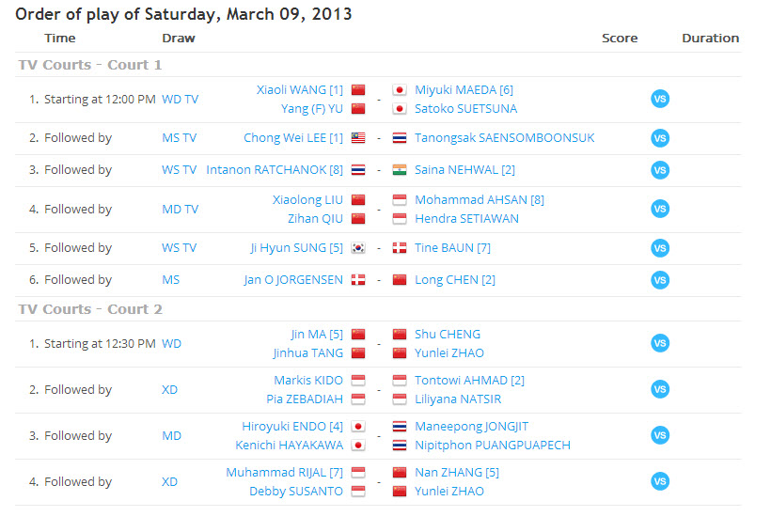Open VS icon for Jorgensen vs Chen
771x532 pixels.
pos(660,280)
